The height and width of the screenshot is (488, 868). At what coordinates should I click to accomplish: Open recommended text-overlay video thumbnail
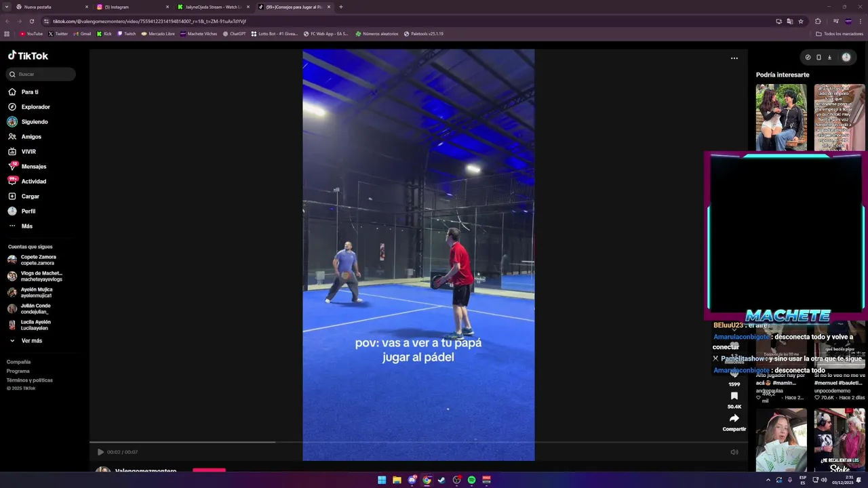tap(840, 117)
